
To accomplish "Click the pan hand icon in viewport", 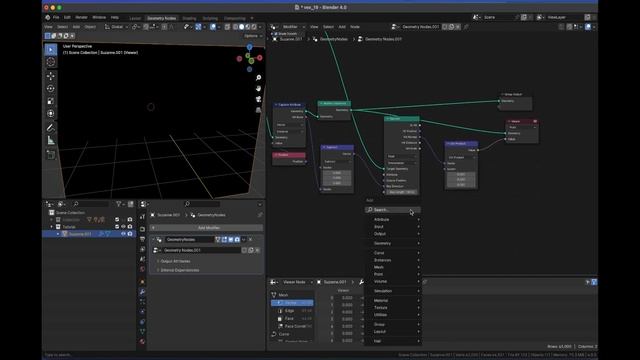I will pyautogui.click(x=258, y=89).
